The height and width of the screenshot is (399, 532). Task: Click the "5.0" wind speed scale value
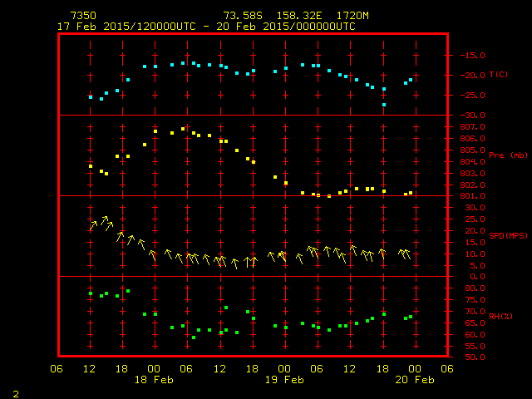coord(477,266)
